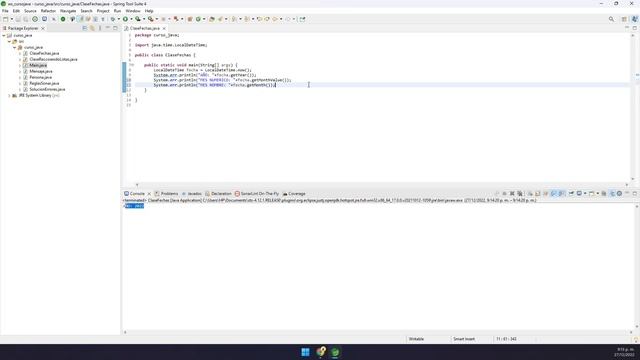This screenshot has height=360, width=640.
Task: Open the Edit menu
Action: point(16,11)
